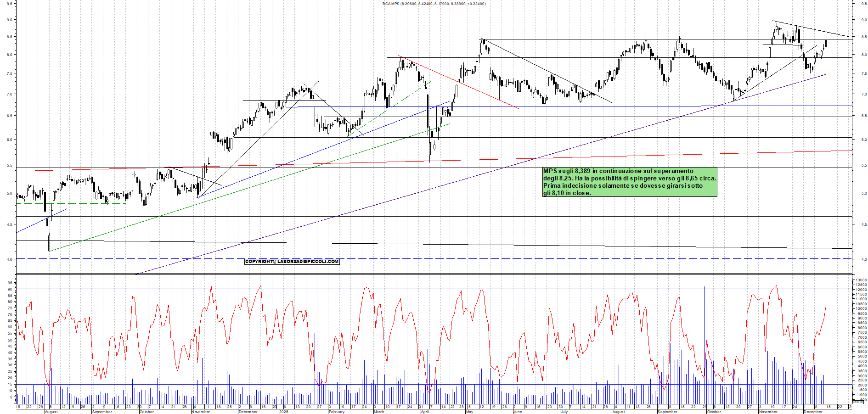The width and height of the screenshot is (868, 414).
Task: Click the 50 oscillator level on left scale
Action: pos(10,340)
